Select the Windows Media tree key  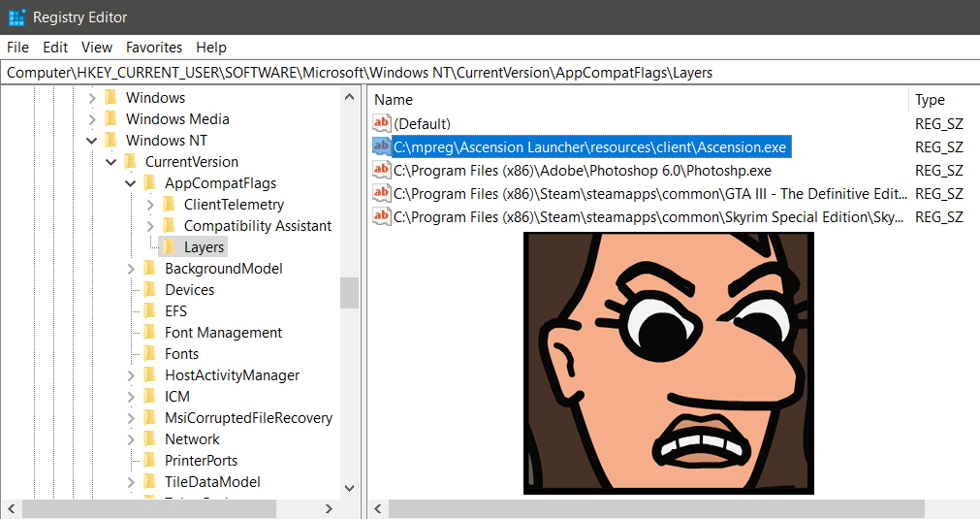pyautogui.click(x=177, y=119)
